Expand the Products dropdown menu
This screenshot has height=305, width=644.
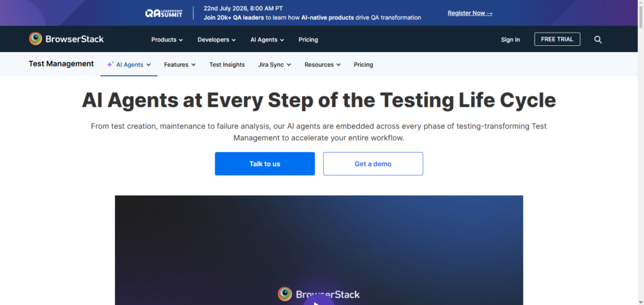[167, 40]
